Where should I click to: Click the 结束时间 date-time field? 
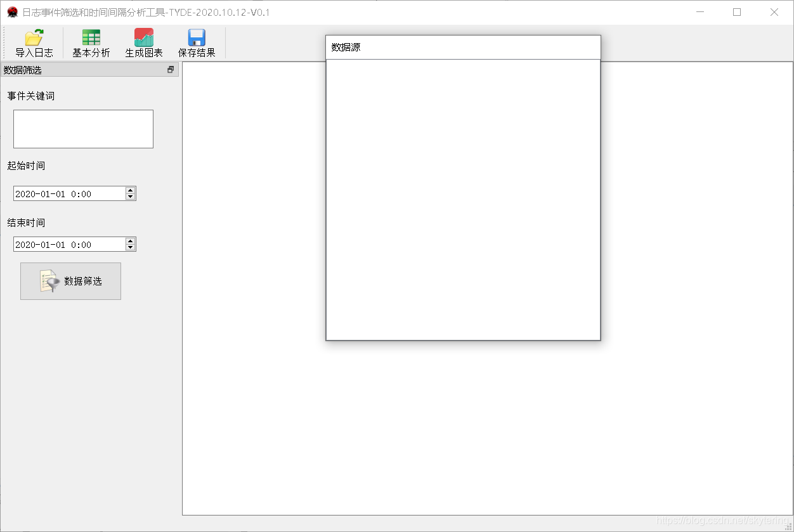(x=69, y=244)
